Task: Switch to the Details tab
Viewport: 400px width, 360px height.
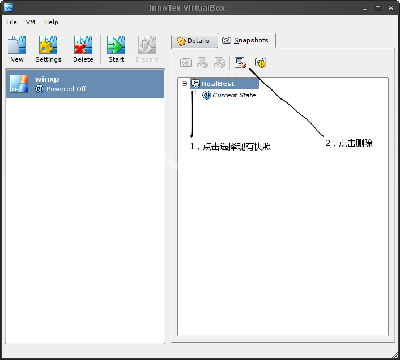Action: [x=194, y=41]
